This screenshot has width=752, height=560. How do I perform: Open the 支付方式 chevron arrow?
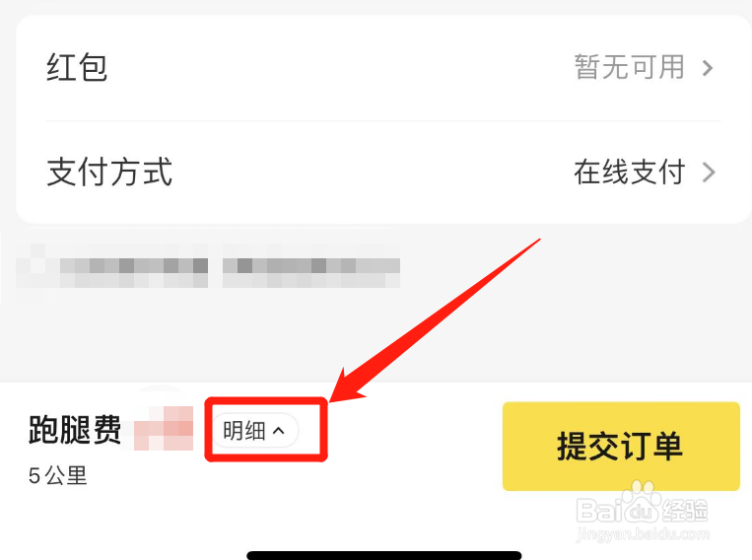pos(709,173)
